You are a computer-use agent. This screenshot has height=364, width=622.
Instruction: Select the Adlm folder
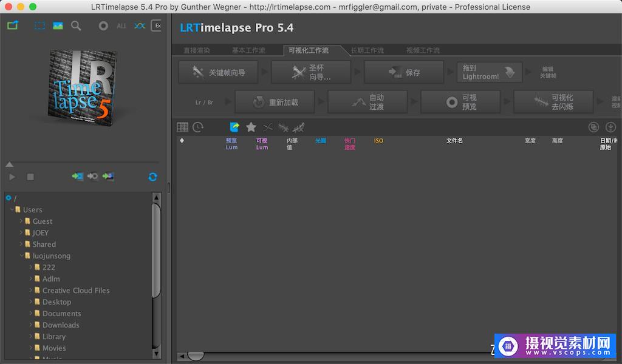click(51, 279)
